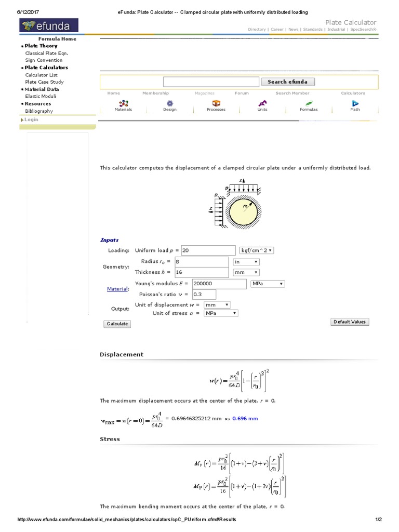Open the Directory header link

tap(257, 30)
